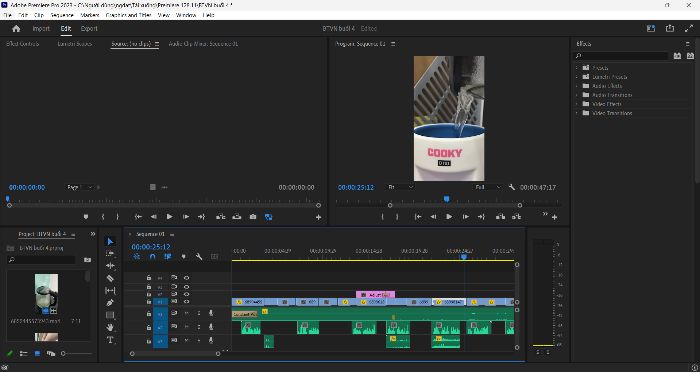Switch to Audio Clip Mixer tab
The width and height of the screenshot is (700, 372).
(203, 44)
